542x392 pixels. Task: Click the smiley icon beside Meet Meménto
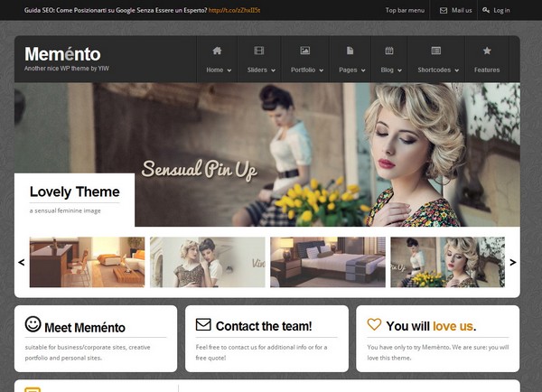(x=33, y=323)
